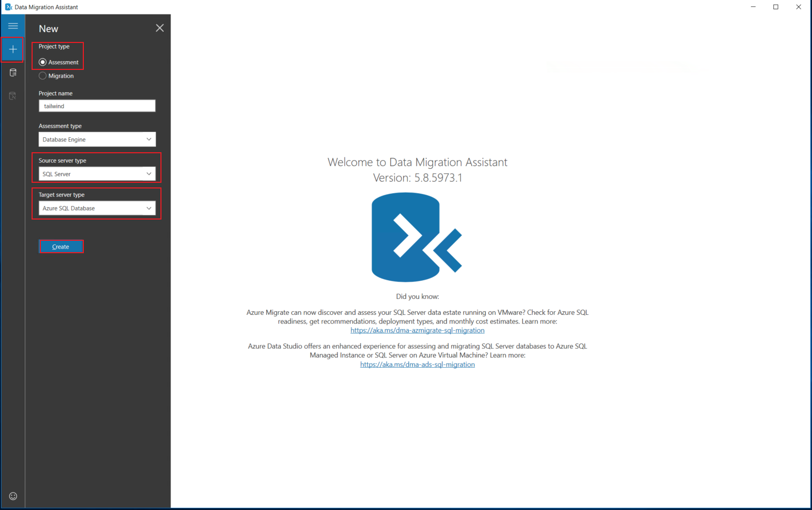Click the Data Migration Assistant title bar icon
Viewport: 812px width, 510px height.
8,7
